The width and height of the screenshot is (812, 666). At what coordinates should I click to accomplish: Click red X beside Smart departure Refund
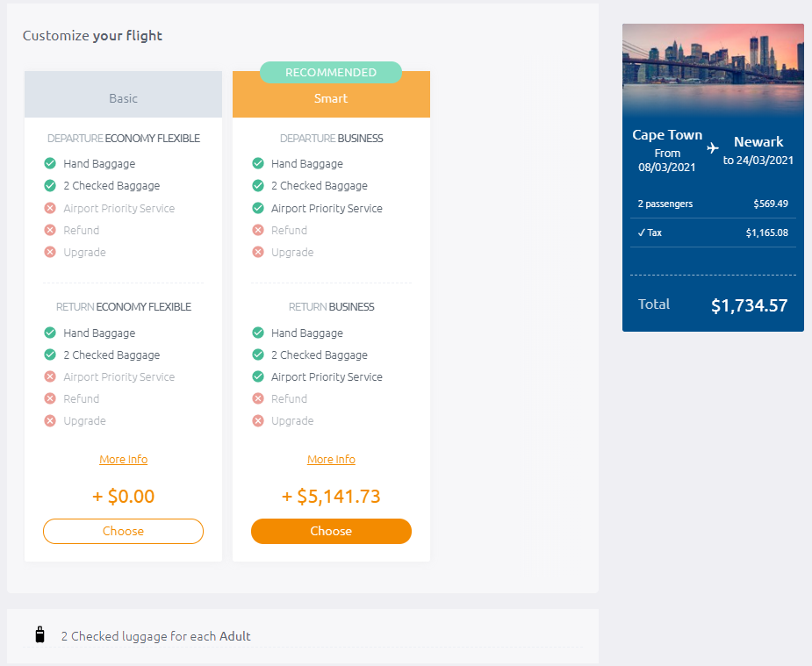coord(258,230)
